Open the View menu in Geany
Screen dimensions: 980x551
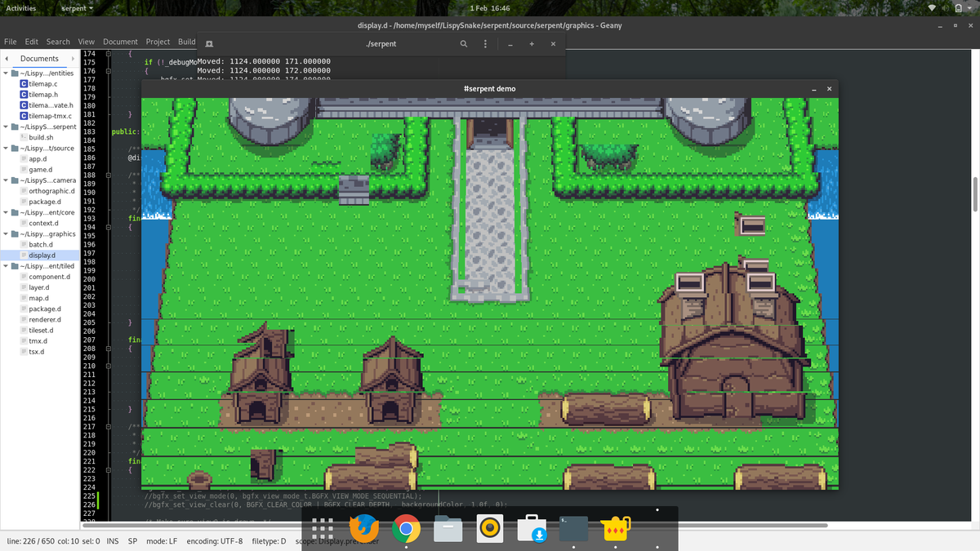click(87, 42)
